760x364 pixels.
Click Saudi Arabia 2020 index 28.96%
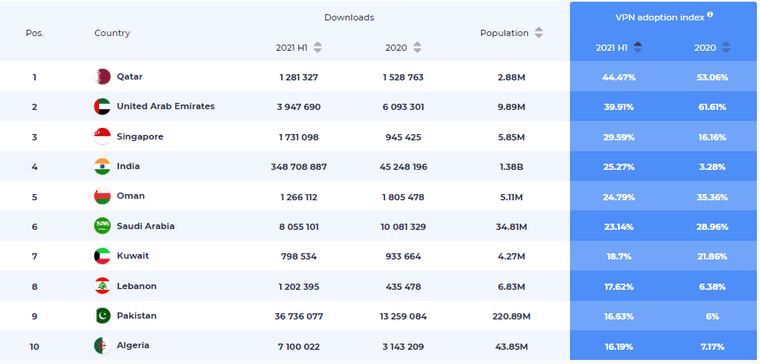[712, 227]
